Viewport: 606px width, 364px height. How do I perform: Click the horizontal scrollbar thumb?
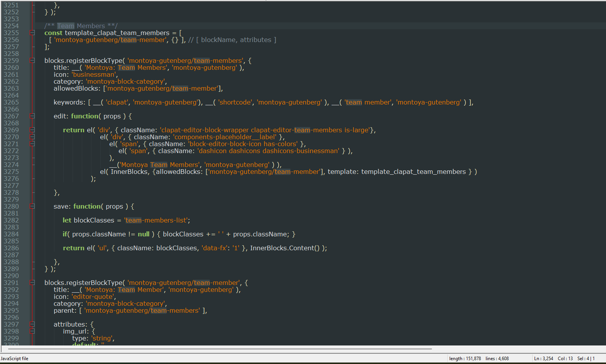[x=219, y=349]
